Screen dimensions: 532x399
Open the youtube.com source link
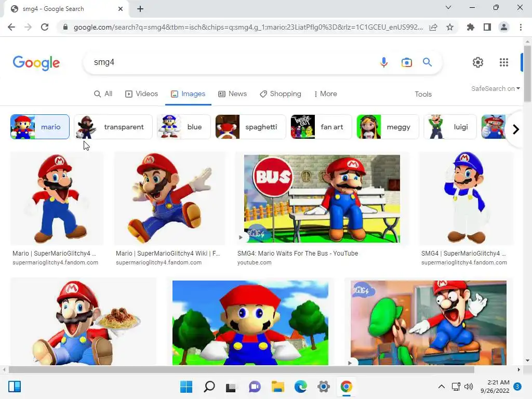254,262
